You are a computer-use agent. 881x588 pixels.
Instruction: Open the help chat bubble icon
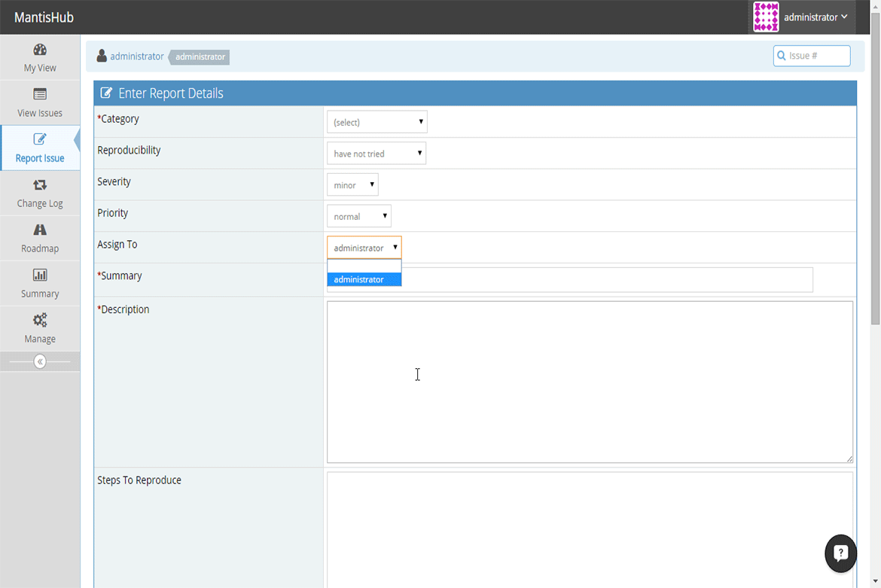coord(840,553)
